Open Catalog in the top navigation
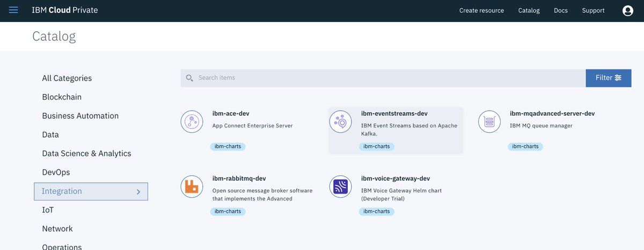 click(529, 11)
